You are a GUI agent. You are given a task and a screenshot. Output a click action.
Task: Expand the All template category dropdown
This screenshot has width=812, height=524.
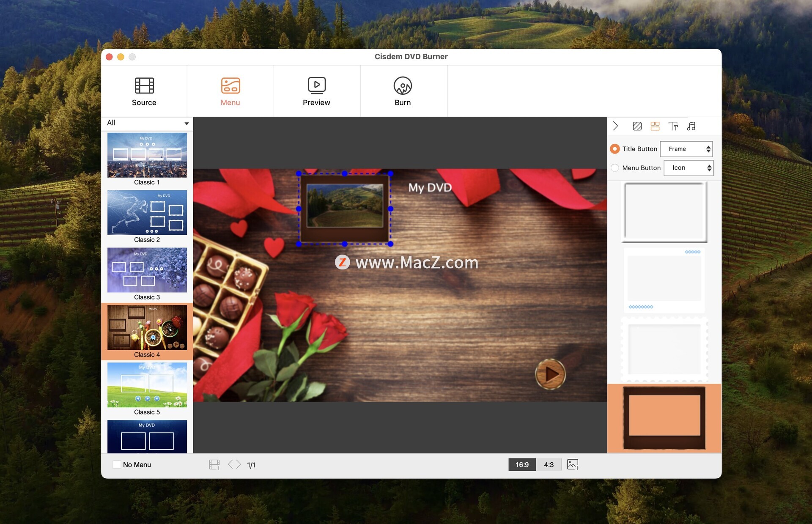147,123
